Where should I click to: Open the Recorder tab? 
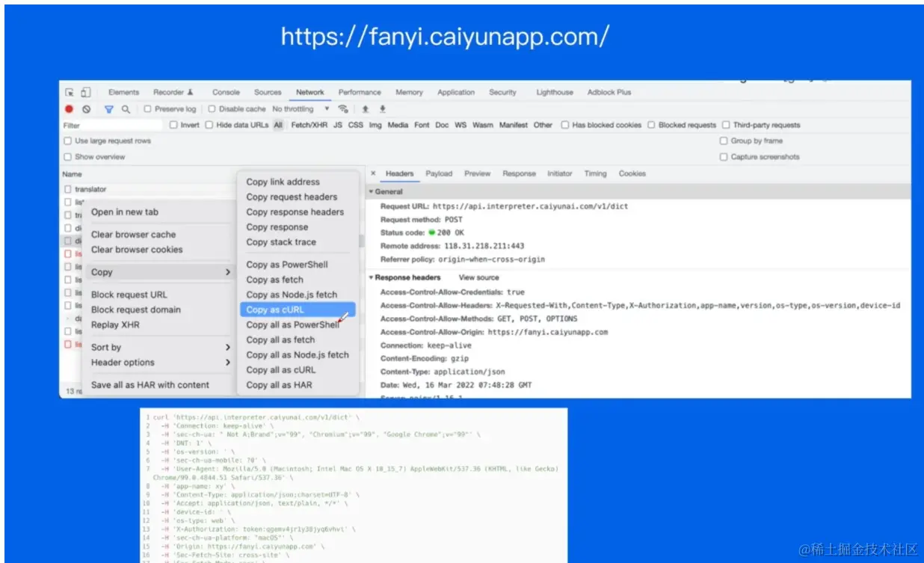tap(173, 93)
